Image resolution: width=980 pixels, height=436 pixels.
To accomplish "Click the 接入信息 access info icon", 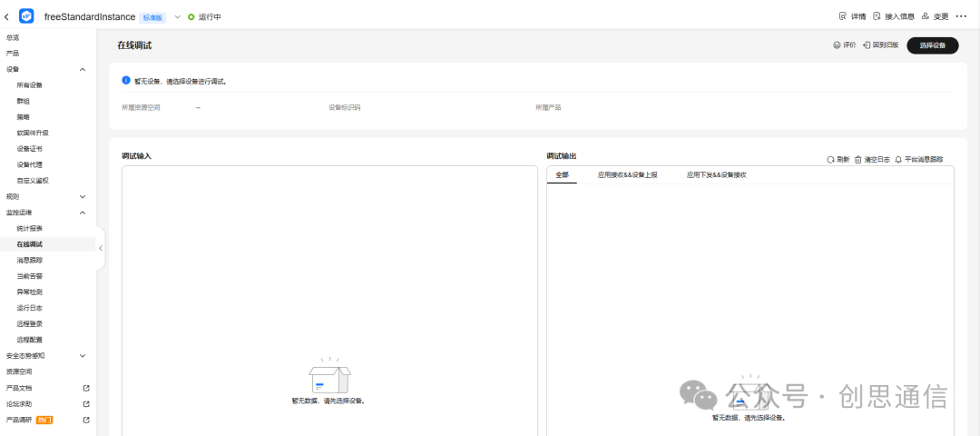I will (877, 16).
